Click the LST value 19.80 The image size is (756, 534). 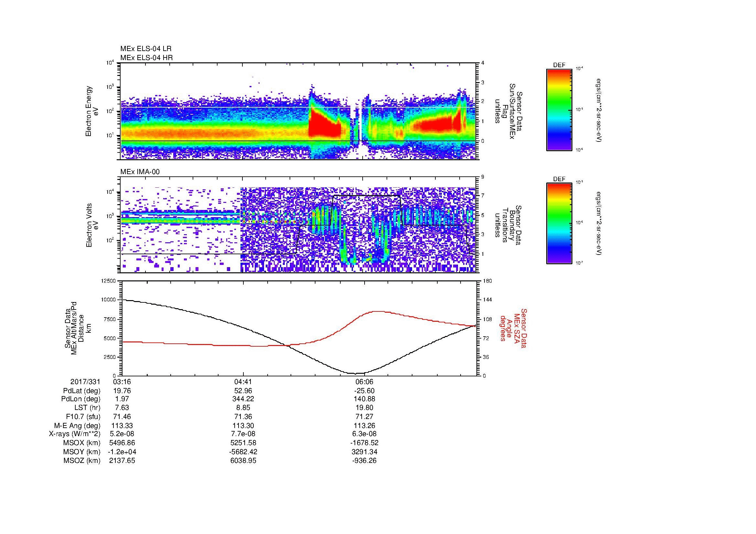(x=364, y=408)
